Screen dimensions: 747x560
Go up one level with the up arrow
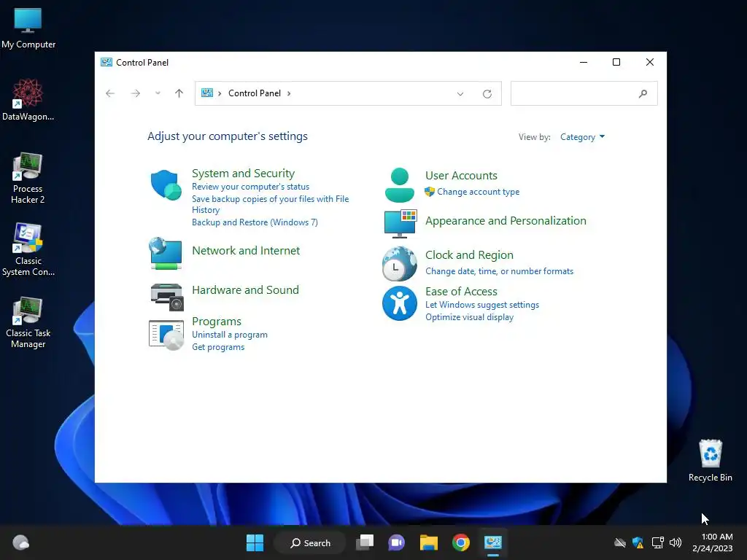point(179,93)
